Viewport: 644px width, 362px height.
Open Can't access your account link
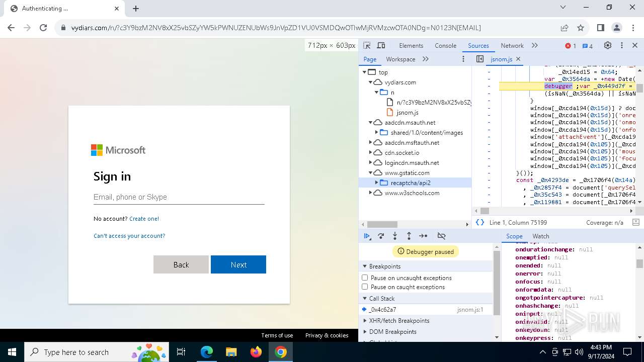click(129, 236)
